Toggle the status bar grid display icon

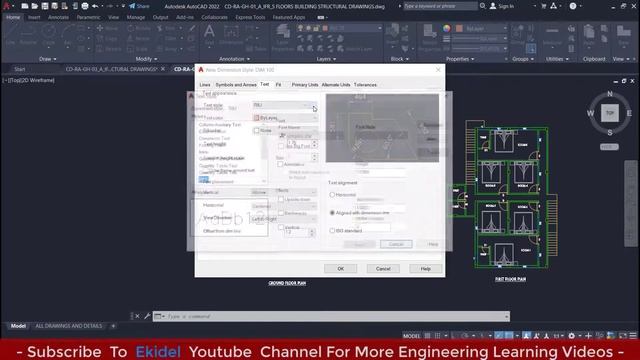click(x=427, y=336)
